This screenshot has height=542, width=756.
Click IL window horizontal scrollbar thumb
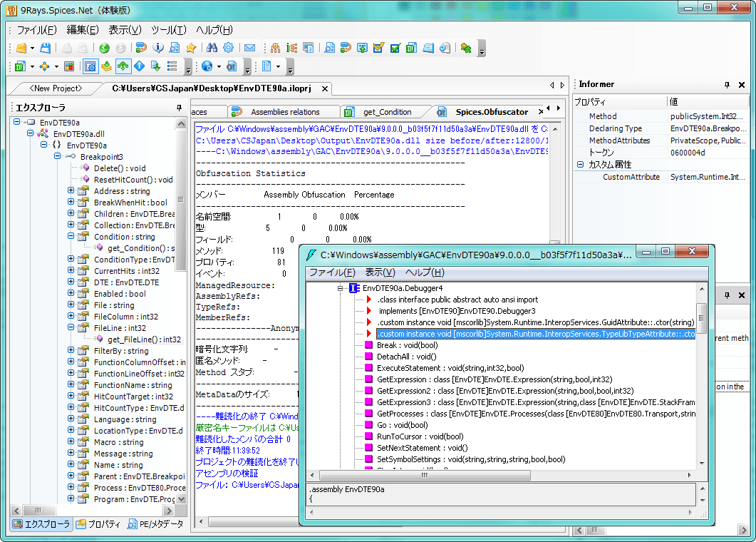click(424, 476)
